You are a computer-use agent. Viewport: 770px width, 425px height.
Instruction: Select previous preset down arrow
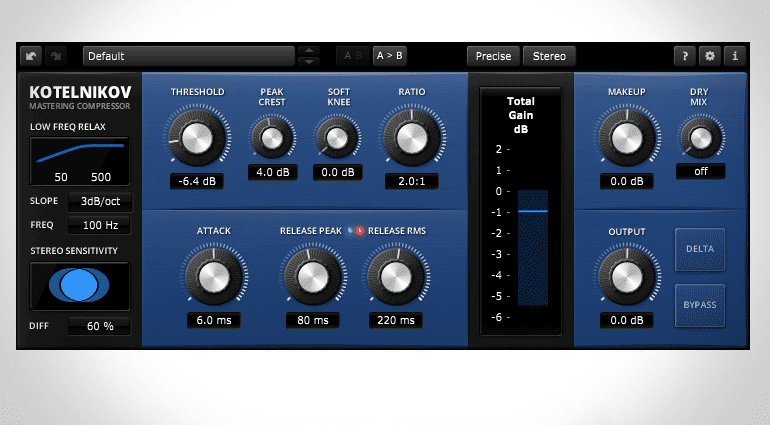[309, 61]
